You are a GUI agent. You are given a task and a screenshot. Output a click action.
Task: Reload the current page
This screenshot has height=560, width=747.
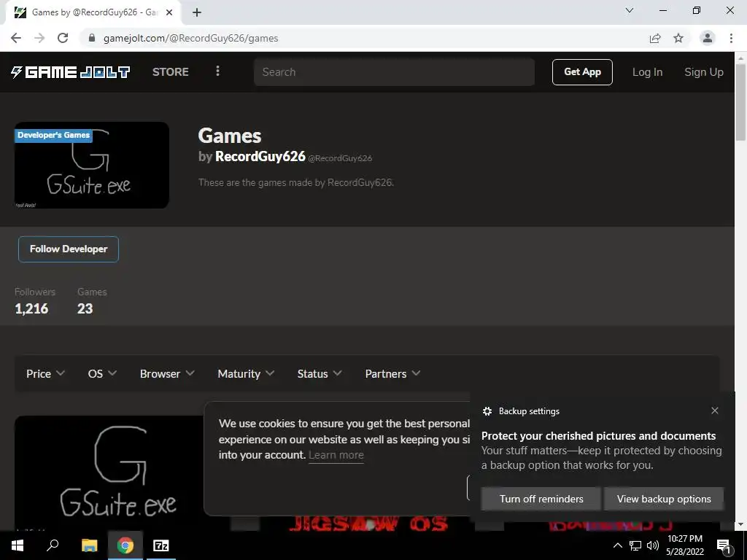click(63, 38)
